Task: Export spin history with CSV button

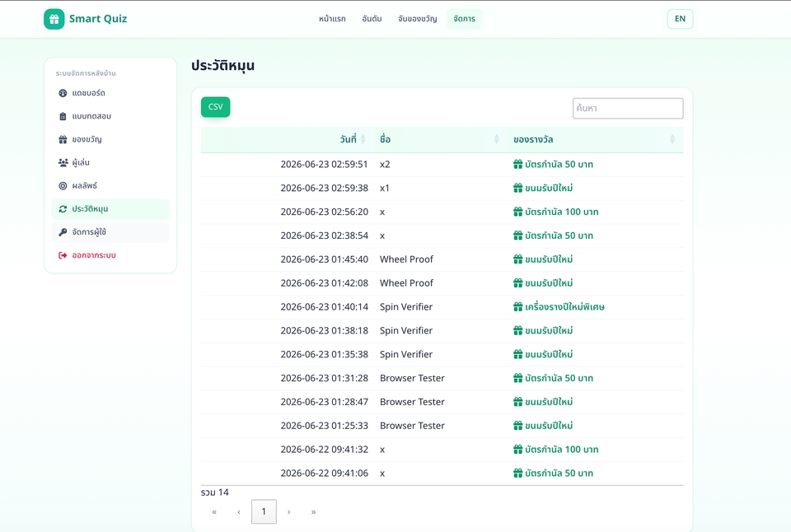Action: tap(215, 107)
